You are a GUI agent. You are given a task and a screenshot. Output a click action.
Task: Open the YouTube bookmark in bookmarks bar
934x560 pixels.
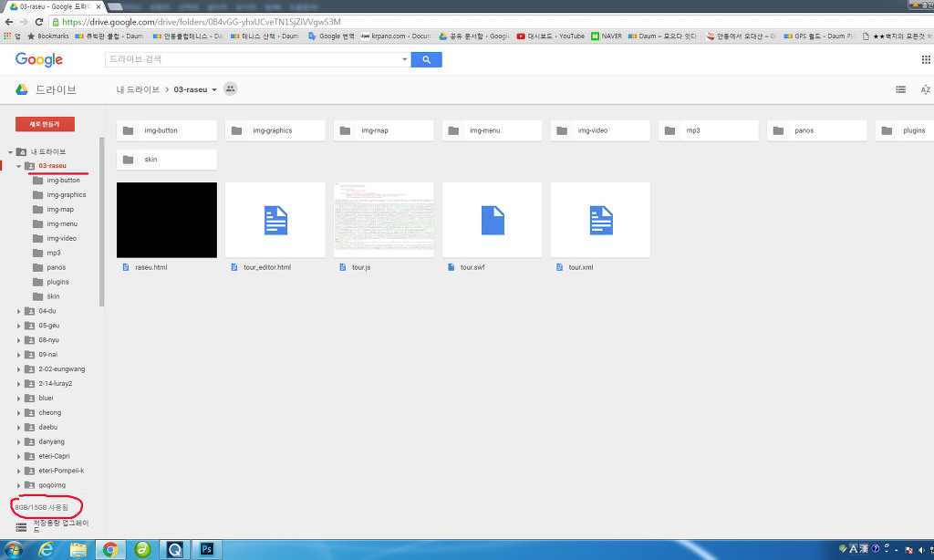pos(550,36)
